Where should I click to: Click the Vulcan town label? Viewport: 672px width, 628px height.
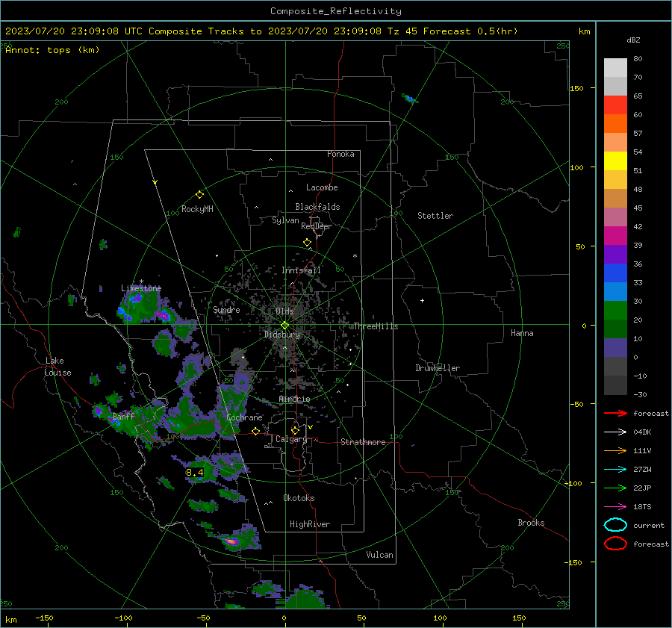pyautogui.click(x=379, y=555)
